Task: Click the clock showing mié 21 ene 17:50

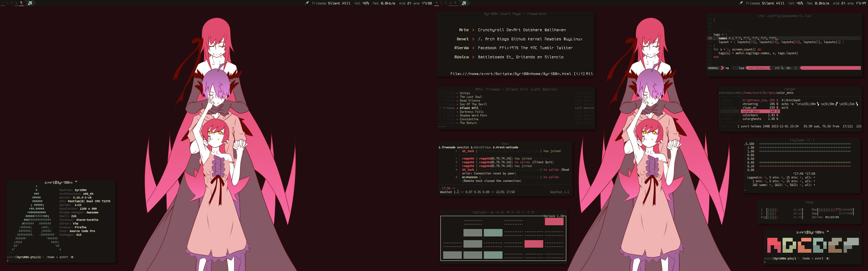Action: coord(415,3)
